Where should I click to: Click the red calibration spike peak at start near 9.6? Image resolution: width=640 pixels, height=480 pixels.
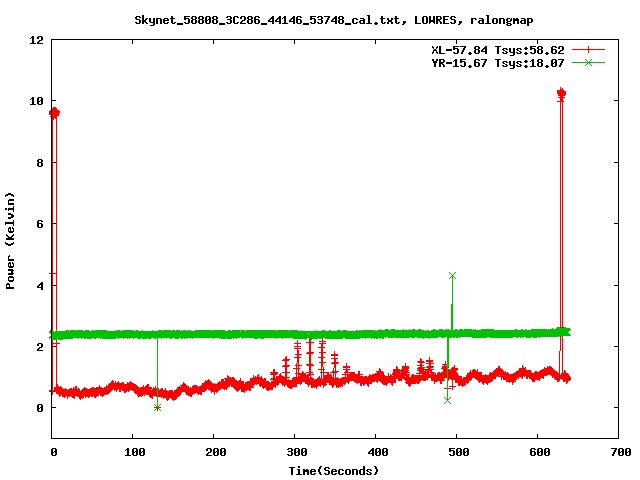54,113
